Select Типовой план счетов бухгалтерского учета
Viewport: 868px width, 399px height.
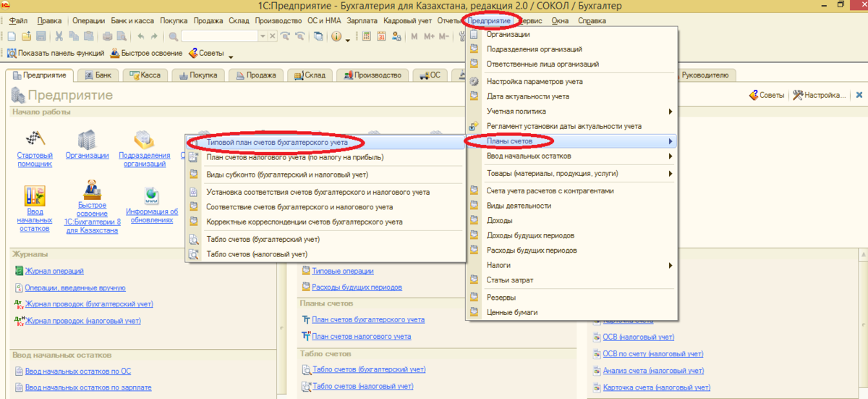click(325, 142)
